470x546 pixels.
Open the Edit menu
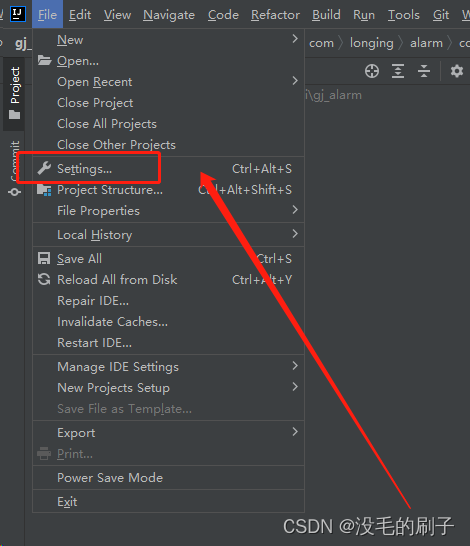coord(80,15)
